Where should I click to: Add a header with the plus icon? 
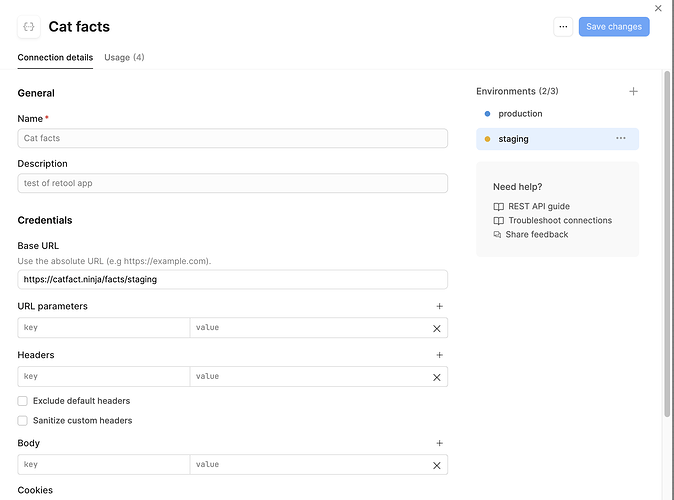(439, 355)
